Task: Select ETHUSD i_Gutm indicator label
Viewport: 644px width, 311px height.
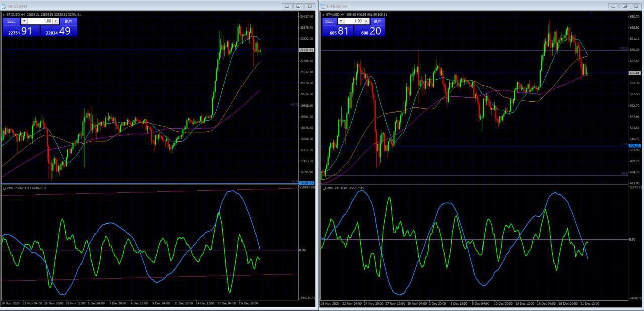Action: coord(343,188)
